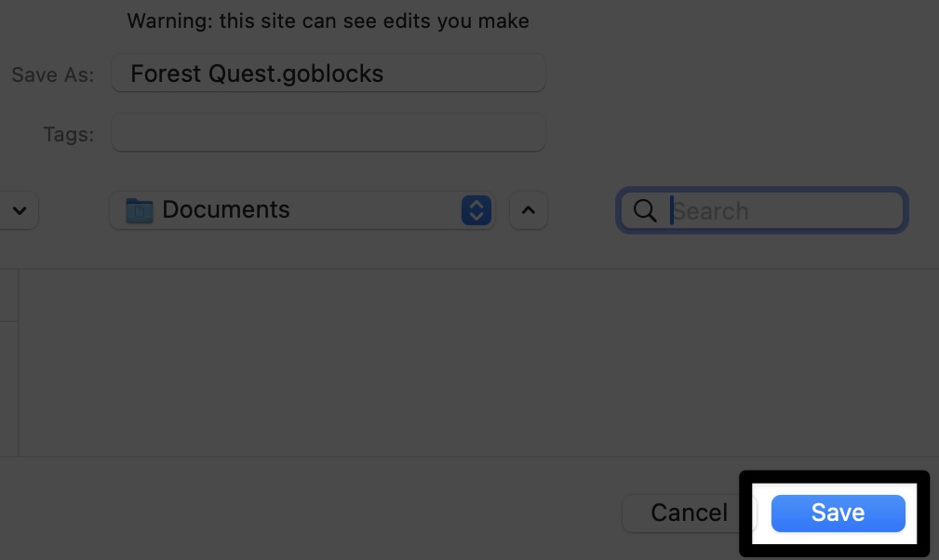
Task: Save the file Forest Quest.goblocks
Action: click(837, 513)
